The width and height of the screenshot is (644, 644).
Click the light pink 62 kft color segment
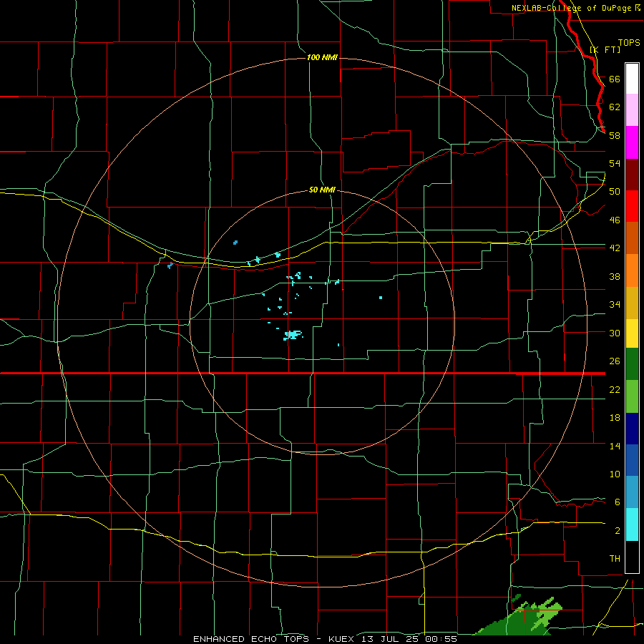coord(632,110)
